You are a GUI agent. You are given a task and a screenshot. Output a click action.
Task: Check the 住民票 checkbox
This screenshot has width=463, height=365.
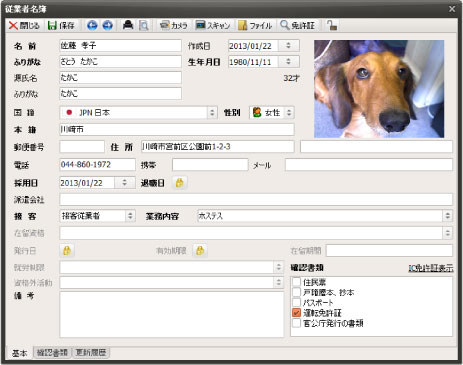pos(296,282)
